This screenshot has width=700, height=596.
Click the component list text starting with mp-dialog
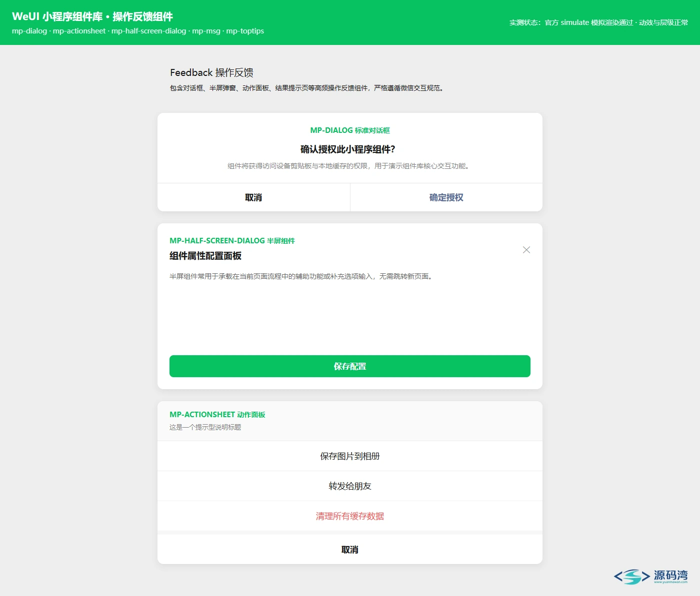tap(138, 31)
